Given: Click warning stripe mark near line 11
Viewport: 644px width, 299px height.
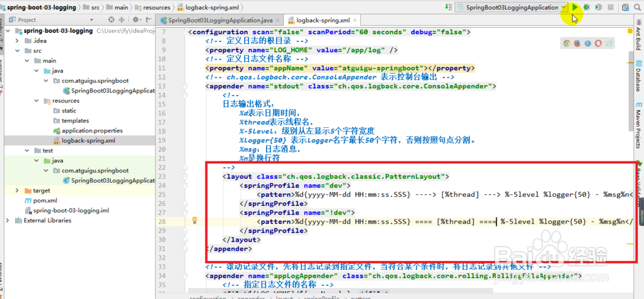Looking at the screenshot, I should click(630, 63).
